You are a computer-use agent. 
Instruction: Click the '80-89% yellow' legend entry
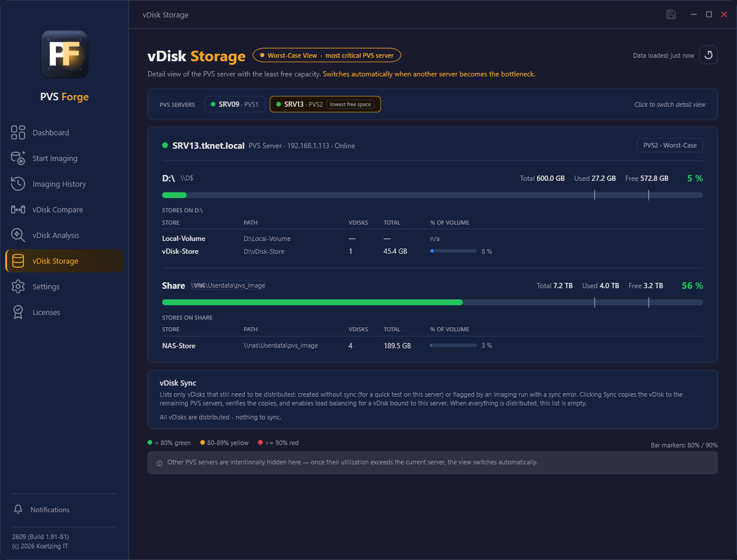point(224,443)
